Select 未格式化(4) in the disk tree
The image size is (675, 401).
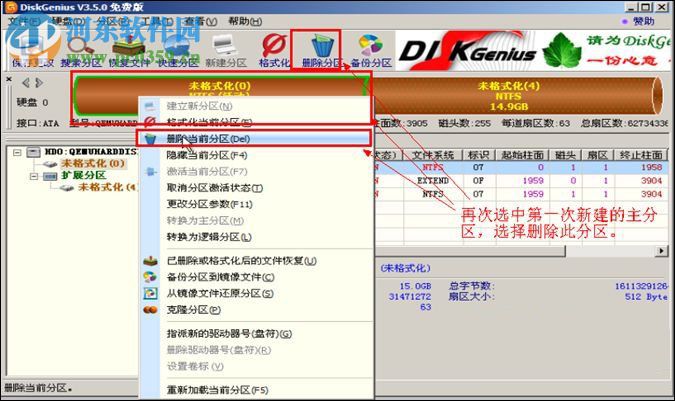[x=107, y=187]
